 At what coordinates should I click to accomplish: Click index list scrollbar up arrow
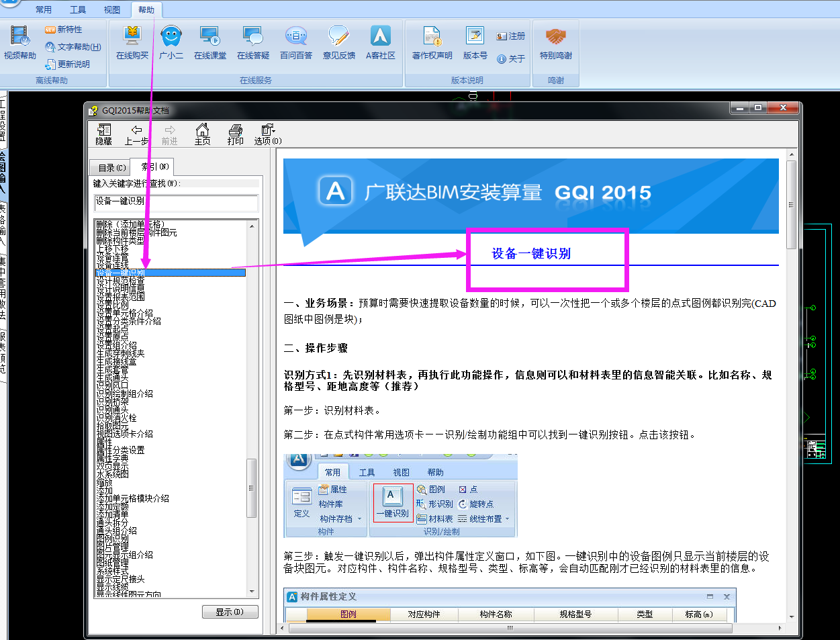click(252, 226)
